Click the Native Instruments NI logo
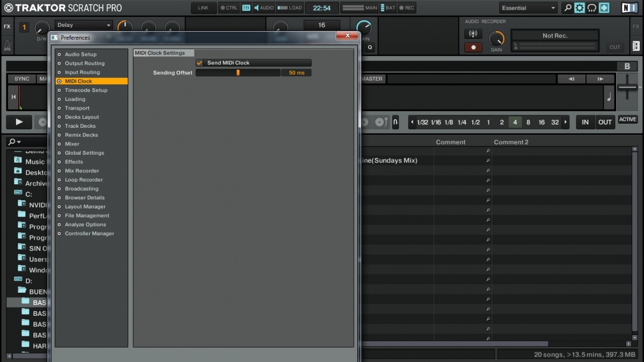 (x=629, y=8)
